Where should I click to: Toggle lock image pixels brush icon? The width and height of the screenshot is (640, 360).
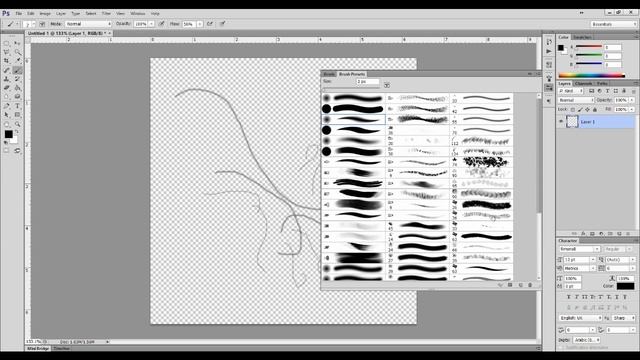580,109
